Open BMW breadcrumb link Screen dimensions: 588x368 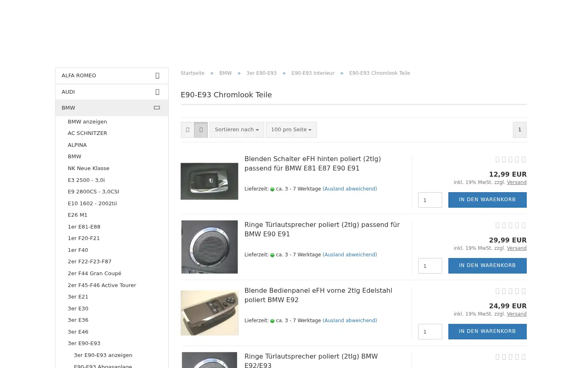point(225,73)
